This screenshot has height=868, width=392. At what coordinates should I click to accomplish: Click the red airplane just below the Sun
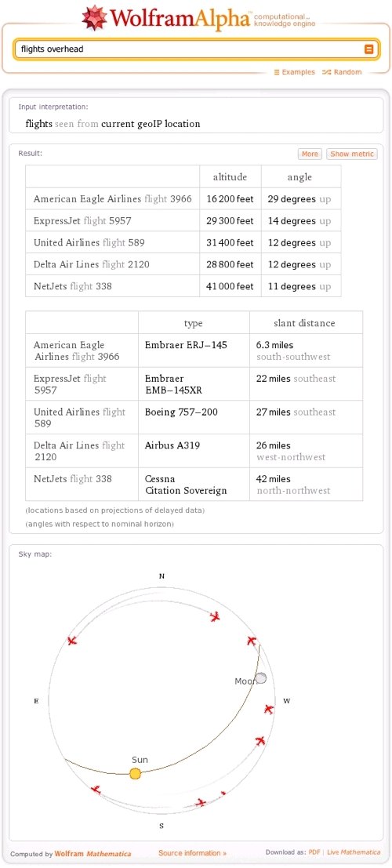tap(96, 789)
